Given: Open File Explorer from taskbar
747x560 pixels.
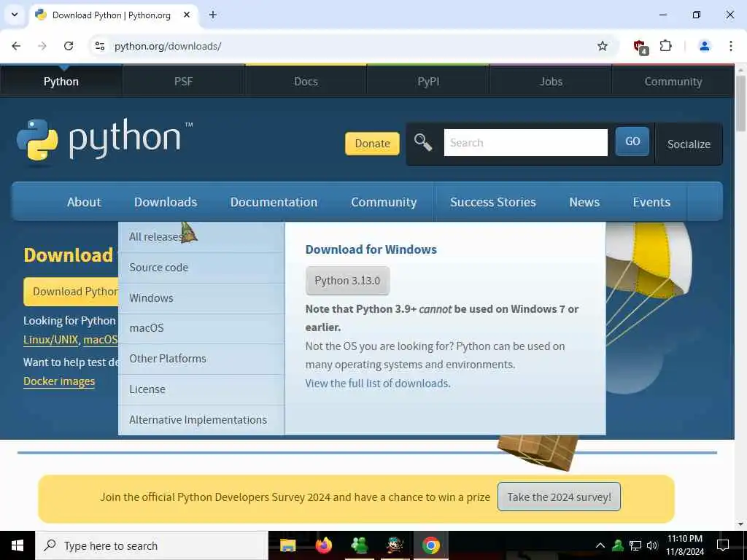Looking at the screenshot, I should pos(287,545).
